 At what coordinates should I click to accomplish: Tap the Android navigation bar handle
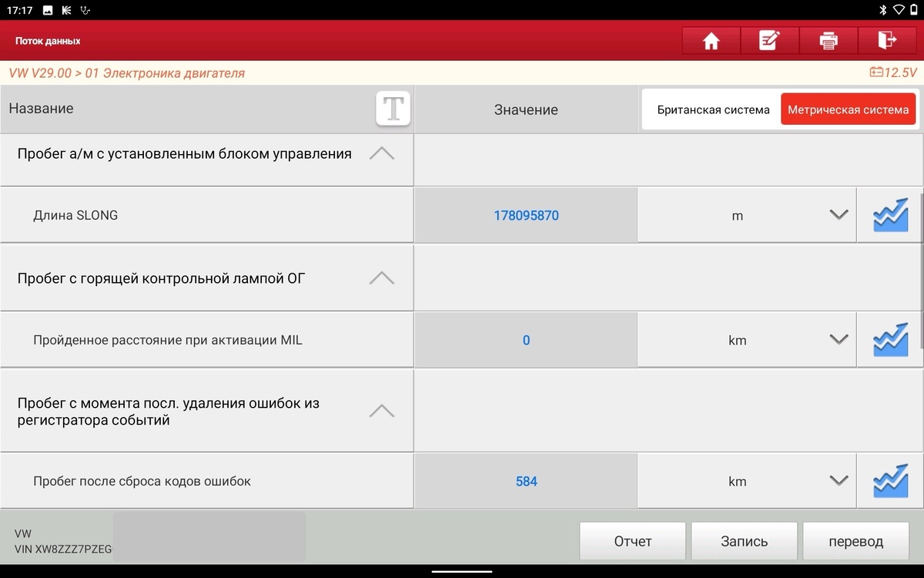click(462, 572)
